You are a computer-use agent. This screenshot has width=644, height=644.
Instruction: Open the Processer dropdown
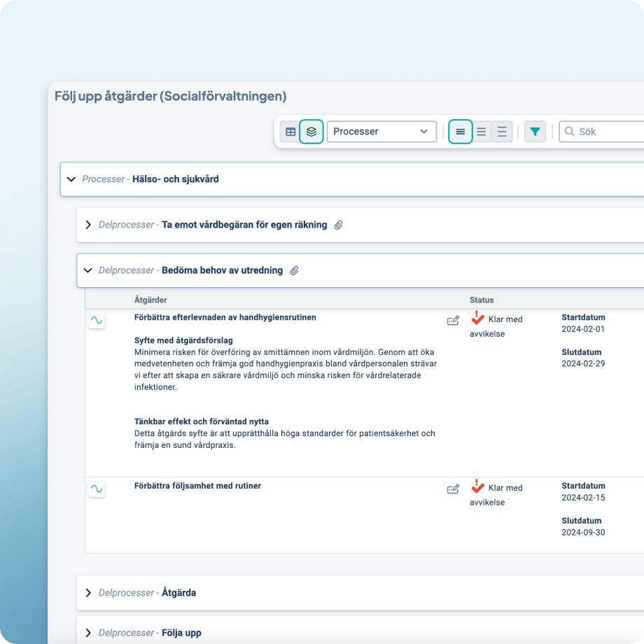point(381,131)
